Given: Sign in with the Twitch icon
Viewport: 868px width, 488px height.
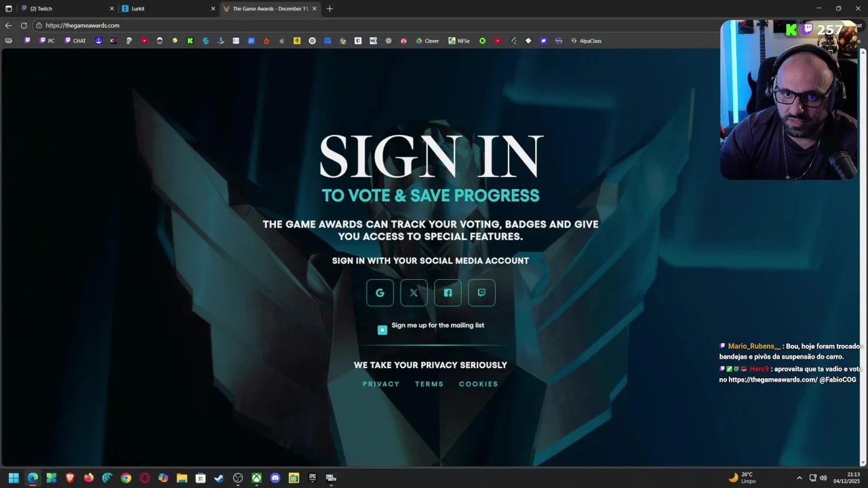Looking at the screenshot, I should [x=481, y=293].
